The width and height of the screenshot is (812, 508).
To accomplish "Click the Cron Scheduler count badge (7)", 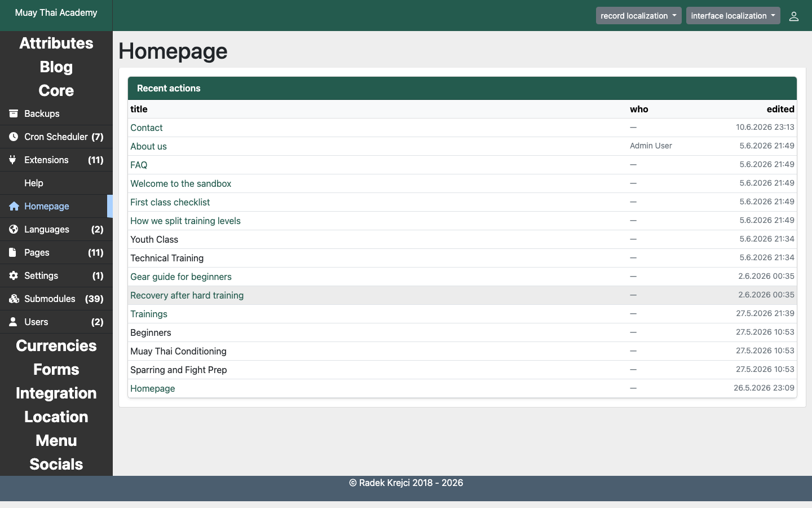I will [x=98, y=137].
